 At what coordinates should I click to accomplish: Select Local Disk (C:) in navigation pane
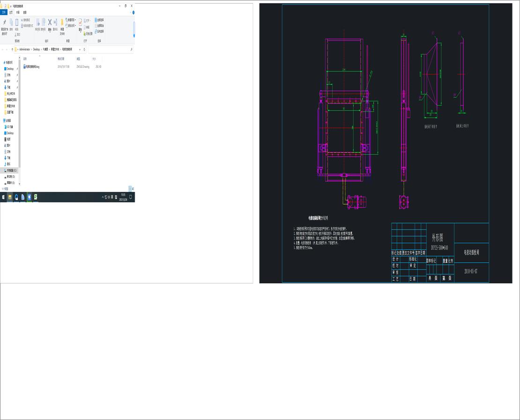tap(11, 170)
